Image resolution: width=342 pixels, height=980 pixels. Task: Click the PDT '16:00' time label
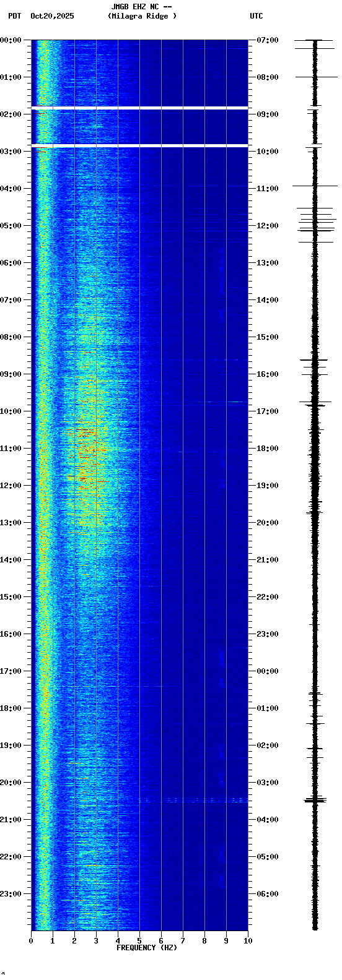tap(11, 634)
